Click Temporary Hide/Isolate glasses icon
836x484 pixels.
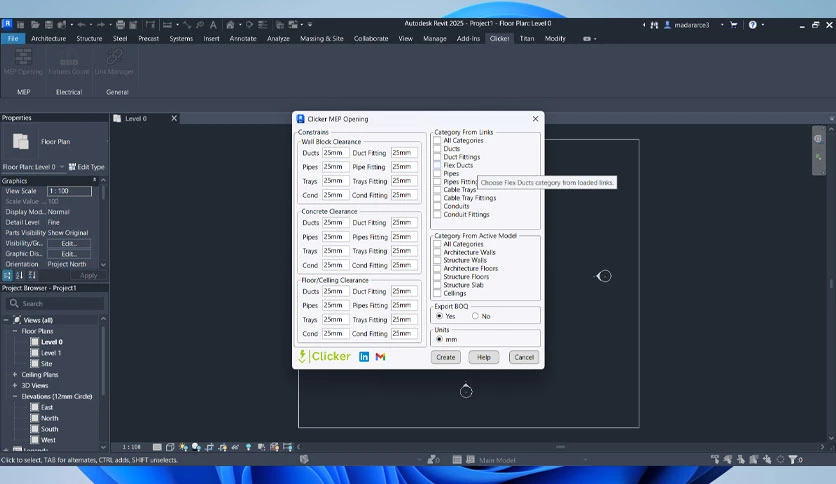235,447
